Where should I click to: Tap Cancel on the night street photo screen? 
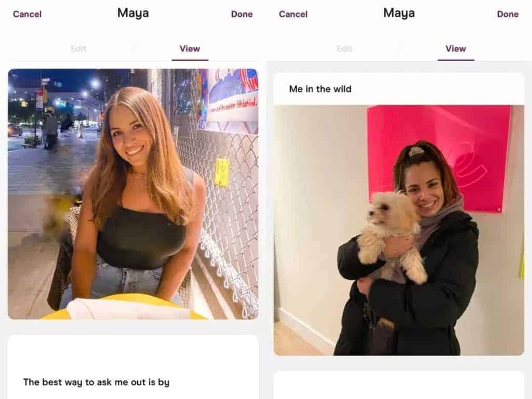(x=27, y=14)
